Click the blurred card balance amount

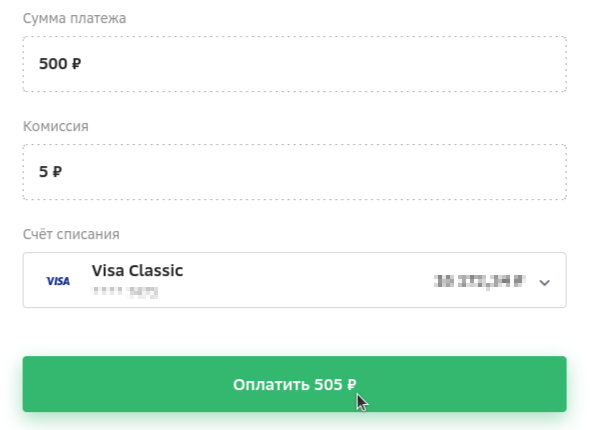pyautogui.click(x=479, y=281)
